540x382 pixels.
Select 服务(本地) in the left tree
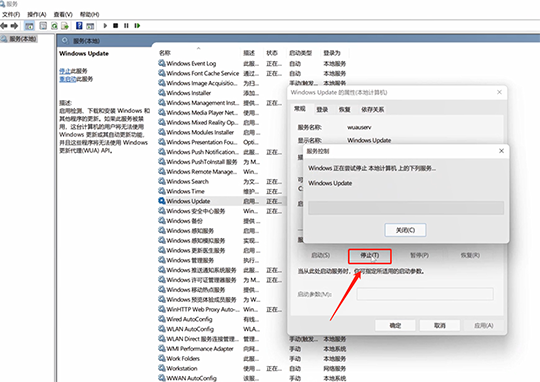coord(22,39)
